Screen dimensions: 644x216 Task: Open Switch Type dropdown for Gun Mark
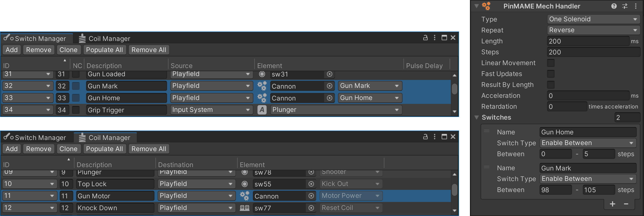(588, 179)
